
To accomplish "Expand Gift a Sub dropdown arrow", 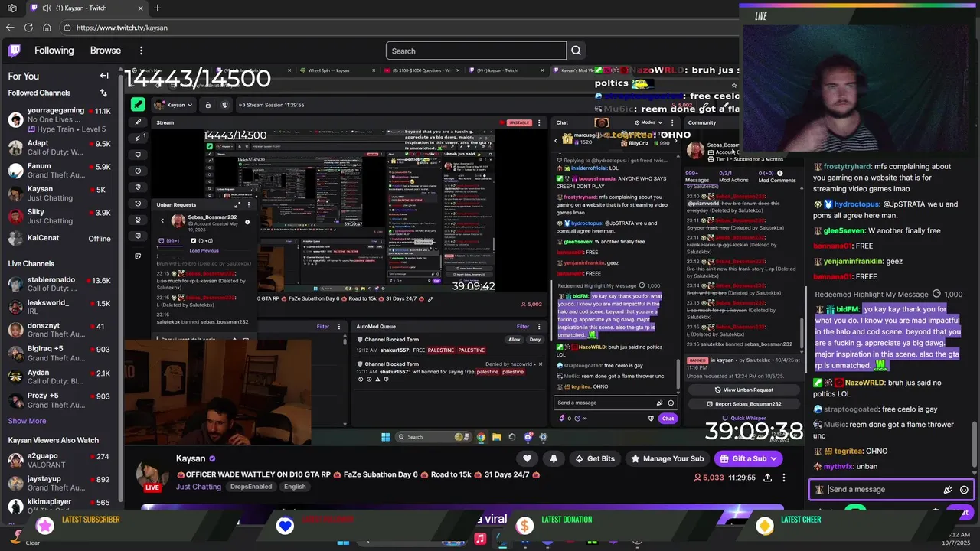I will click(x=774, y=458).
